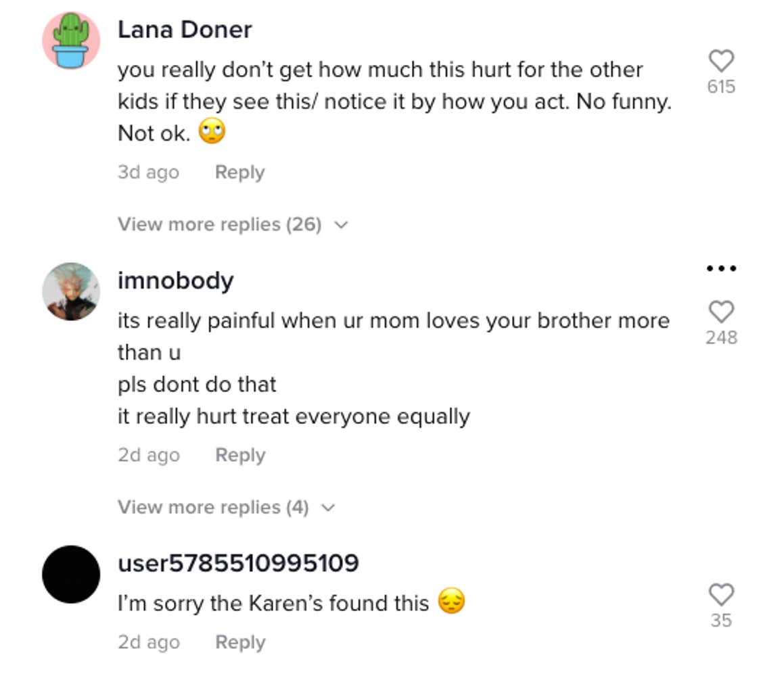Reply to Lana Doner's comment

239,172
